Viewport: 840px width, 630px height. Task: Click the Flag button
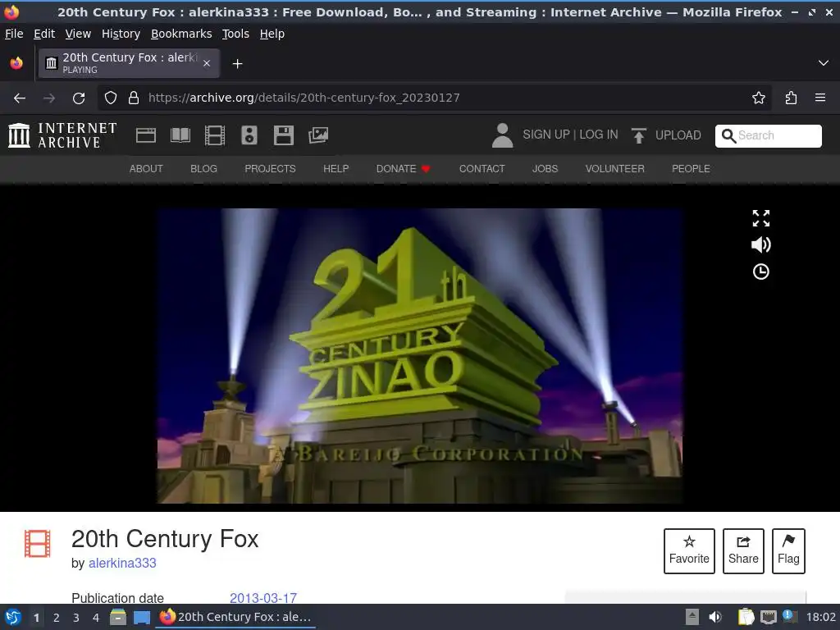(788, 550)
